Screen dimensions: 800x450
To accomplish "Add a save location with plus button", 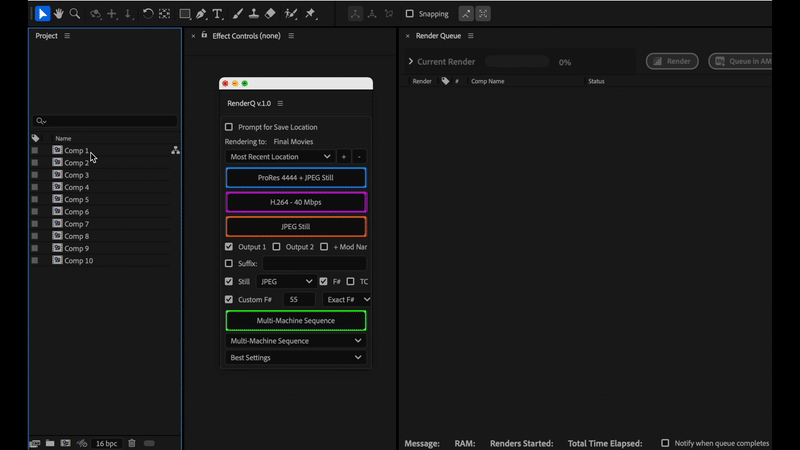I will [344, 157].
